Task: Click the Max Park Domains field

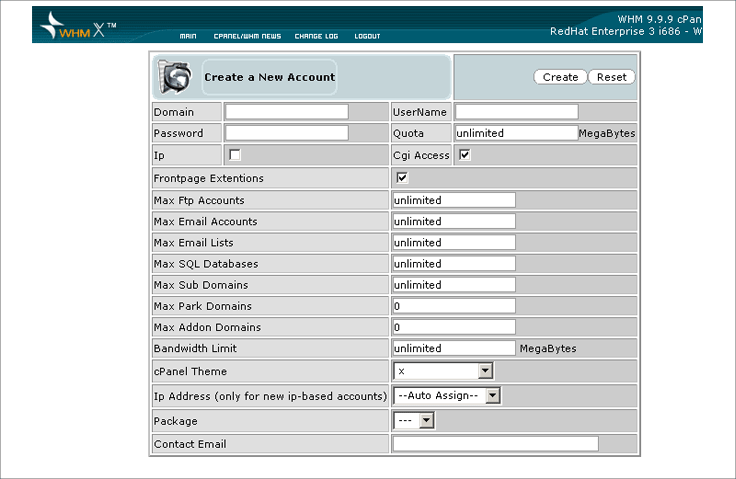Action: point(454,306)
